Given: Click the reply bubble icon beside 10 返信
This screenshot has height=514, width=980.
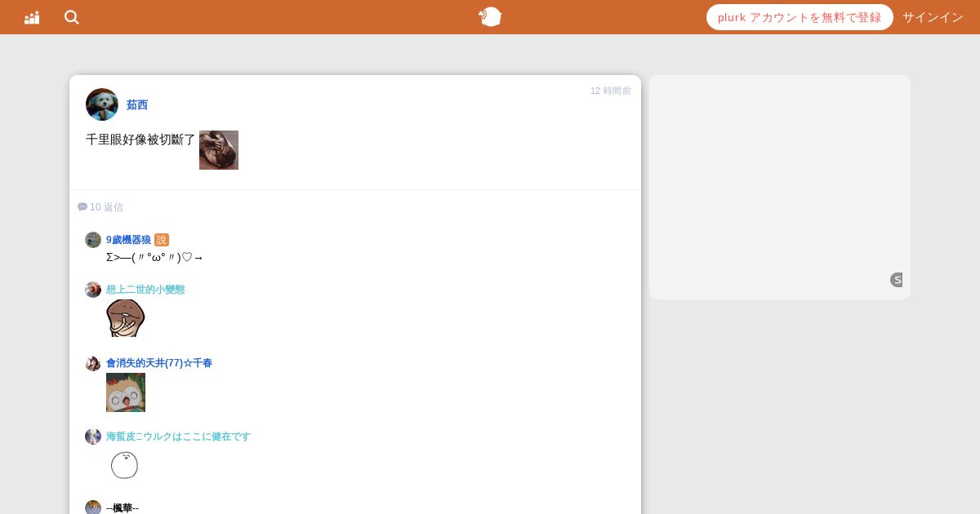Looking at the screenshot, I should click(82, 207).
